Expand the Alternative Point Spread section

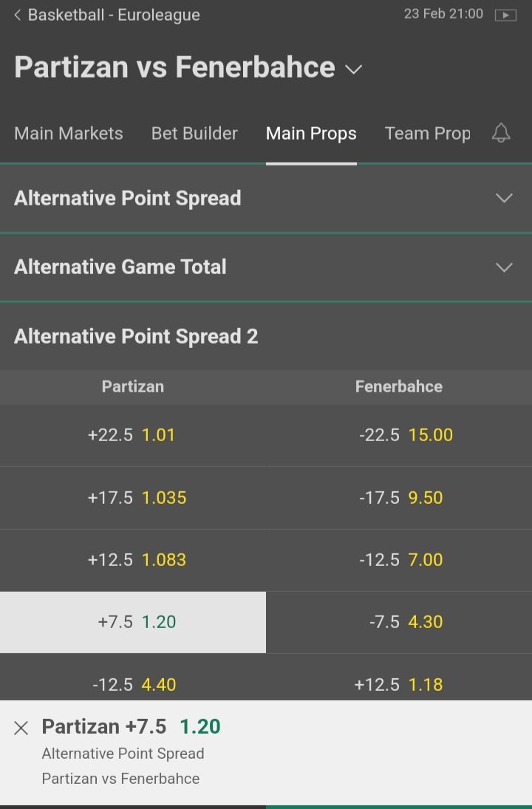coord(266,198)
